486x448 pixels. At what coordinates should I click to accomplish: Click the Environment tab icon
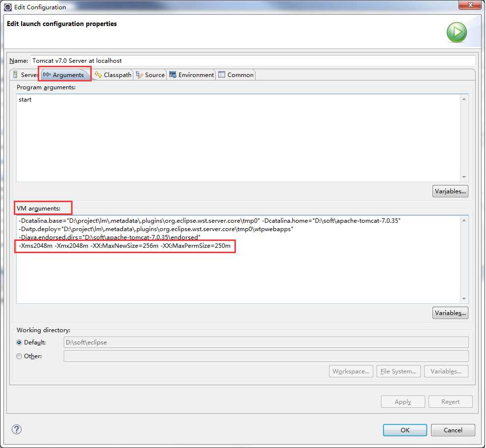[x=173, y=75]
